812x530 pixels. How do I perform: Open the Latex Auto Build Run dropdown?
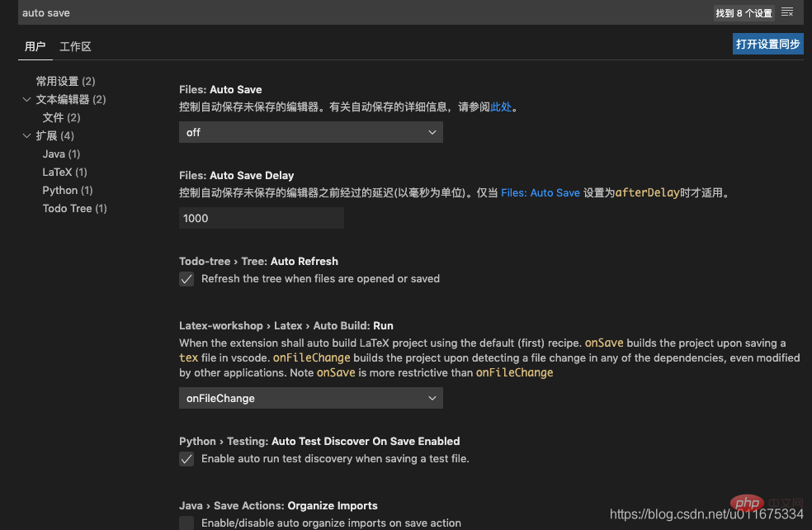click(x=311, y=398)
